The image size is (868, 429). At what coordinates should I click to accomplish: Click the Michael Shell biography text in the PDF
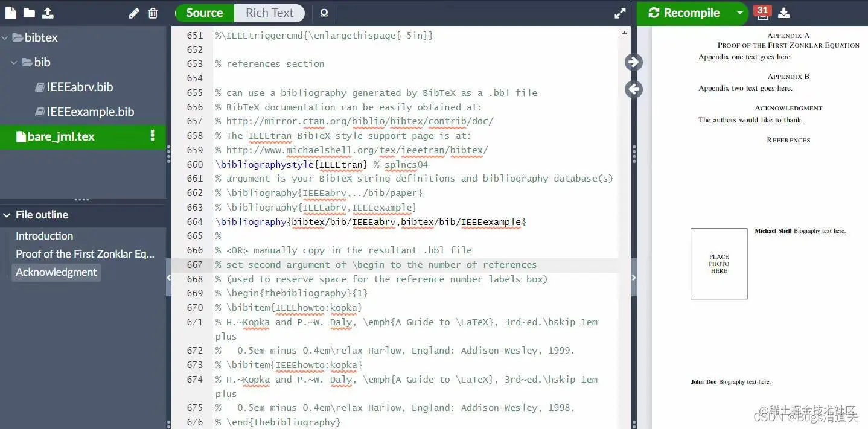click(800, 231)
